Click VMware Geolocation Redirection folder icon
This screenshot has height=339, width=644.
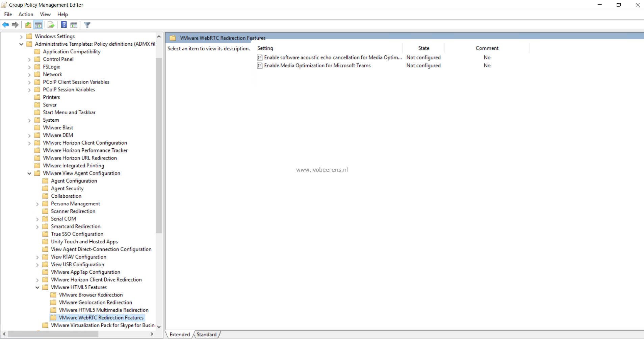click(x=53, y=302)
